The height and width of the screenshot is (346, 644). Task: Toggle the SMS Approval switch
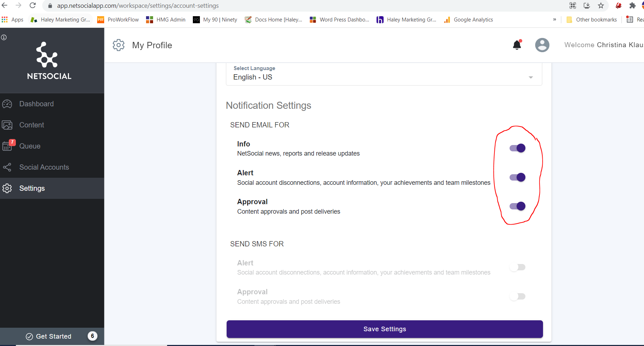point(517,296)
